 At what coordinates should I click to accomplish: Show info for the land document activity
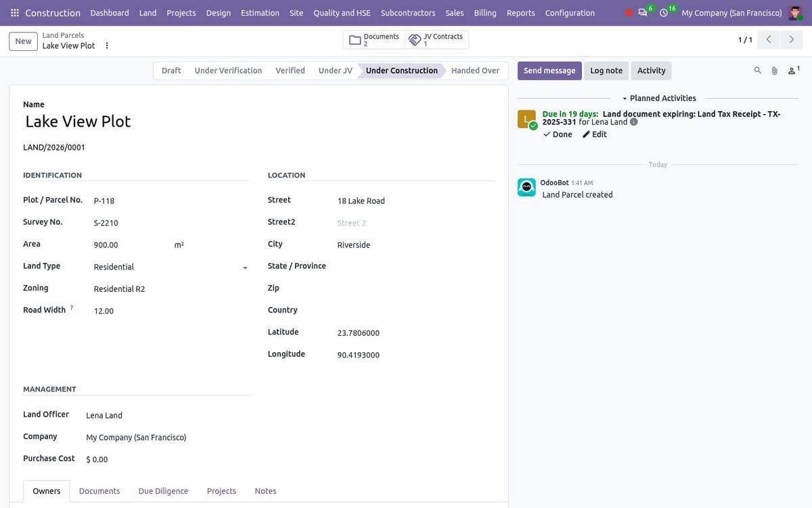pyautogui.click(x=633, y=122)
